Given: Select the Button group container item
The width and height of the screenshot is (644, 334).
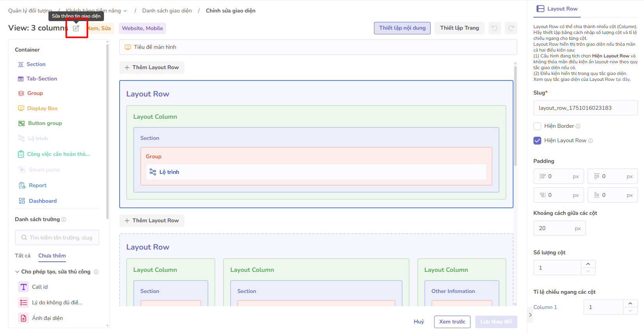Looking at the screenshot, I should 45,123.
